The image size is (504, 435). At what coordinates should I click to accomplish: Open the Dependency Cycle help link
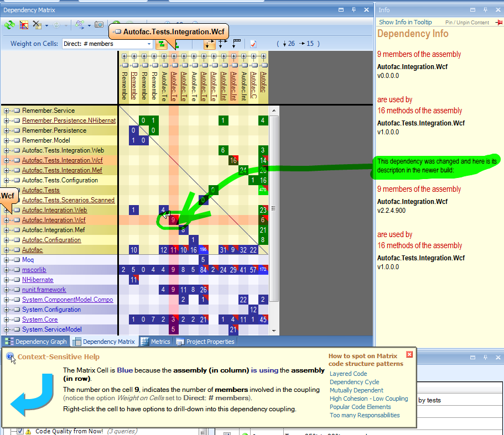(x=354, y=382)
